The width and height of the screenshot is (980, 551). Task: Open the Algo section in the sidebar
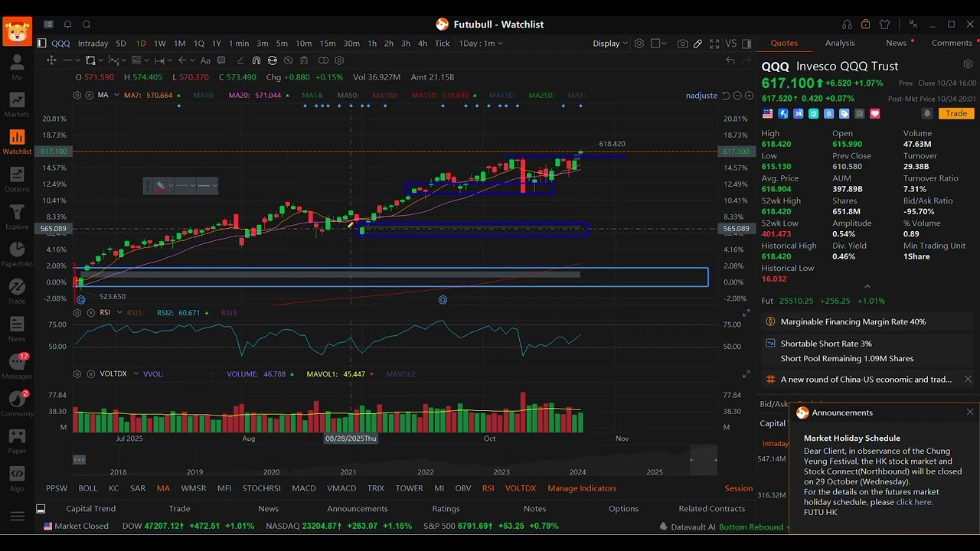click(x=17, y=479)
